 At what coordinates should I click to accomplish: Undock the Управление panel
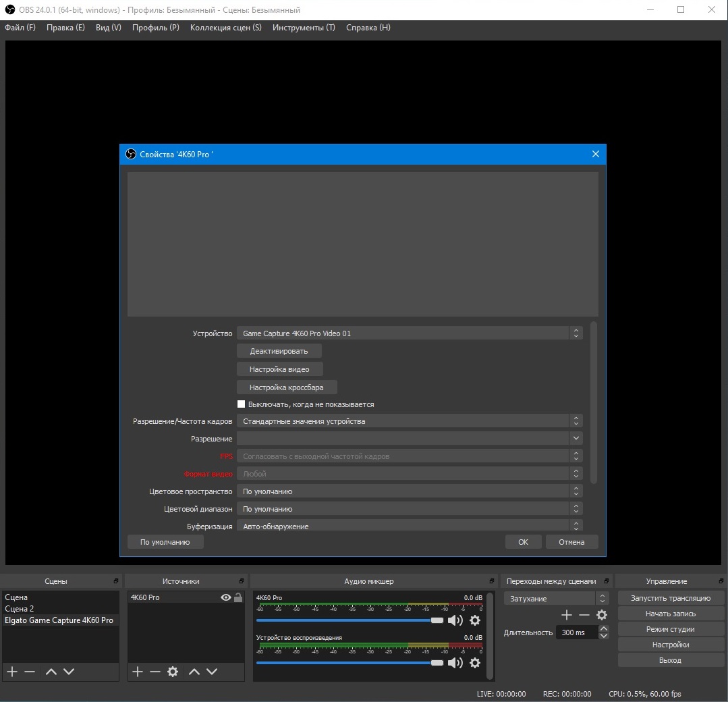tap(721, 580)
